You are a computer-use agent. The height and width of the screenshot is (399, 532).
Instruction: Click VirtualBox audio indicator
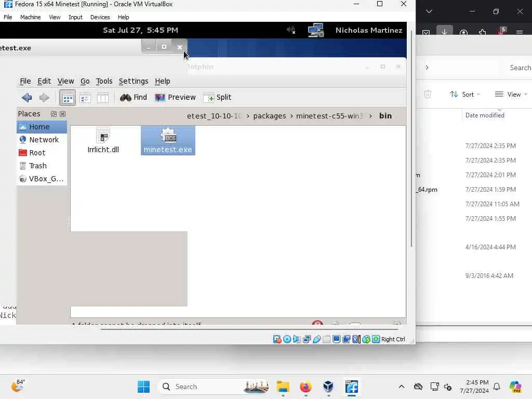point(297,339)
